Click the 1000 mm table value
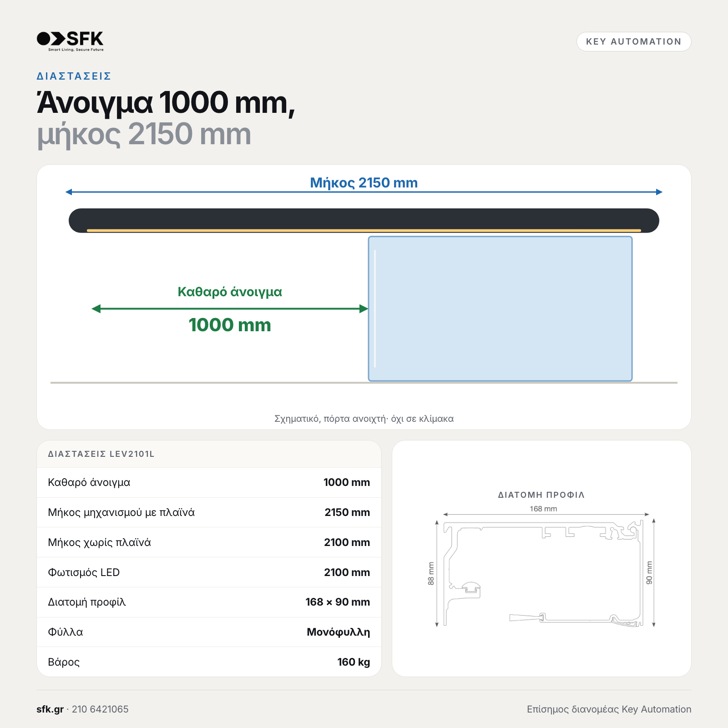The width and height of the screenshot is (728, 728). coord(347,482)
